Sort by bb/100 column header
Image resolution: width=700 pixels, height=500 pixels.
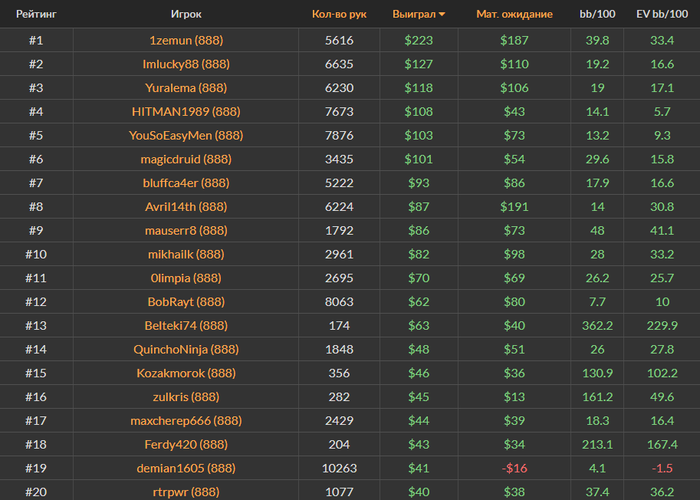597,14
